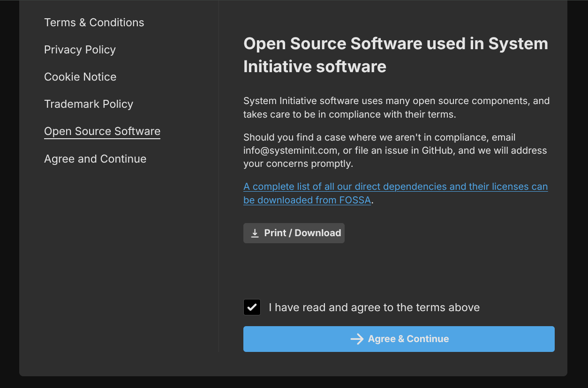Select the Open Source Software sidebar item
Image resolution: width=588 pixels, height=388 pixels.
102,131
